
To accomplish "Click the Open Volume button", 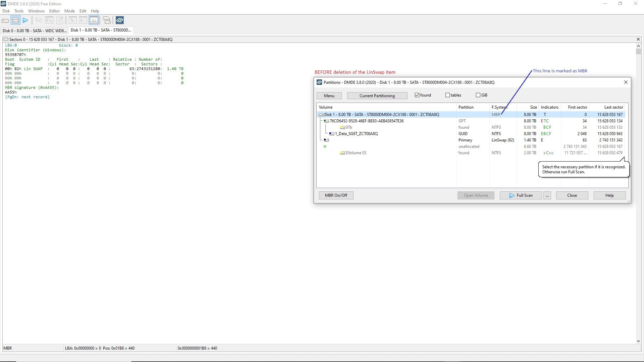I will (x=476, y=195).
